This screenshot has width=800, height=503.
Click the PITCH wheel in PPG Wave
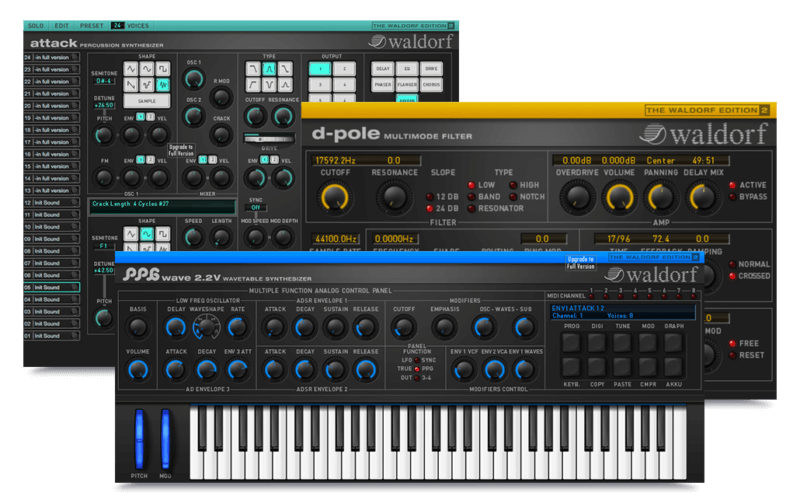tap(139, 439)
